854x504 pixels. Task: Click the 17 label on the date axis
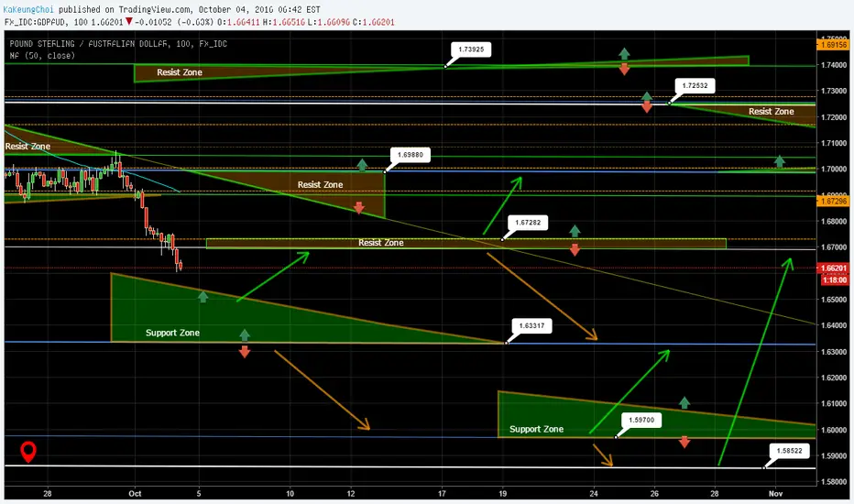442,494
